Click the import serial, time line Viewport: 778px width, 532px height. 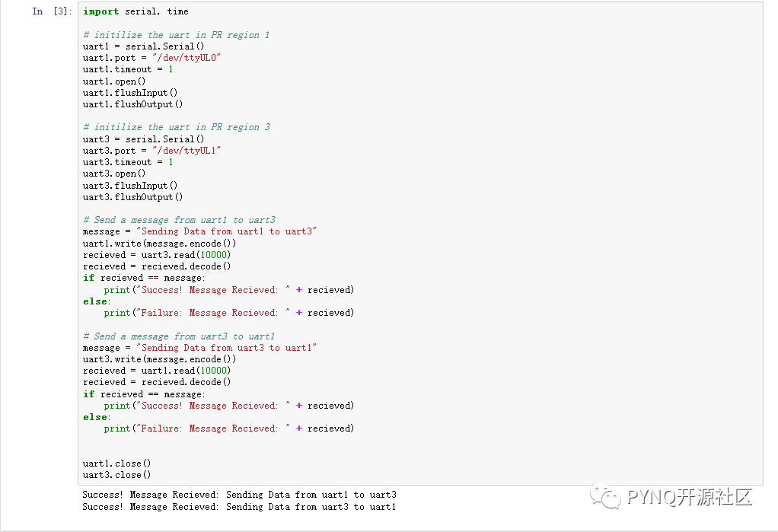pyautogui.click(x=136, y=11)
